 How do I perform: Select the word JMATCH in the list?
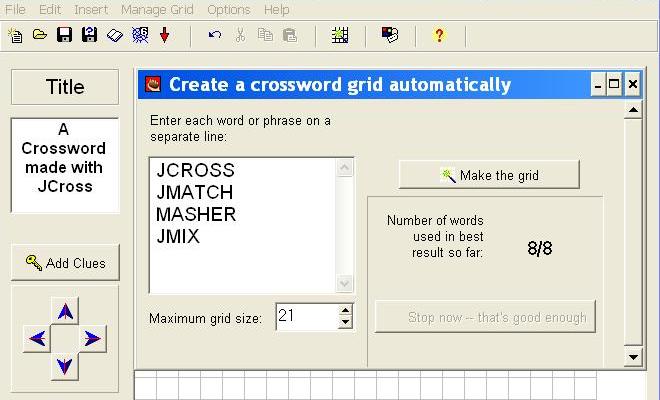coord(194,192)
